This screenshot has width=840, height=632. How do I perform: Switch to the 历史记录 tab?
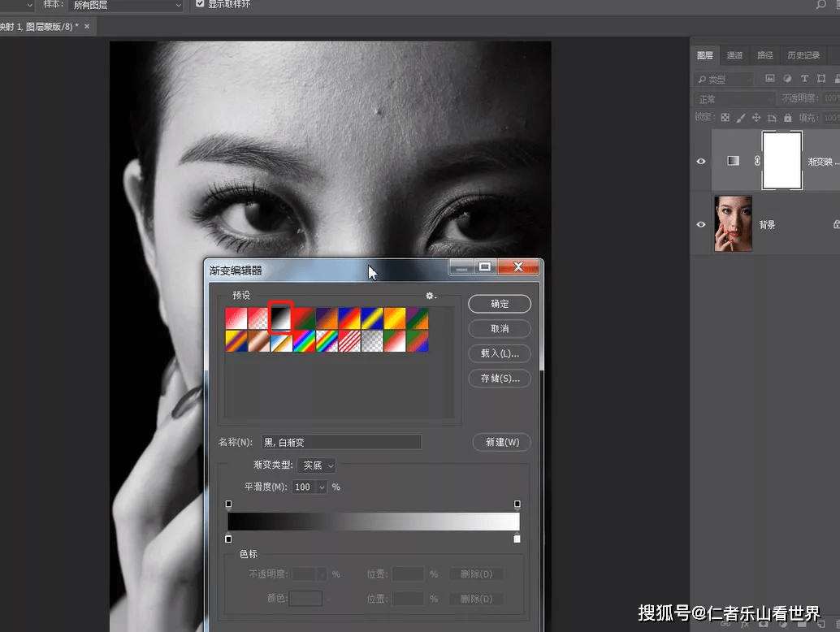coord(803,55)
